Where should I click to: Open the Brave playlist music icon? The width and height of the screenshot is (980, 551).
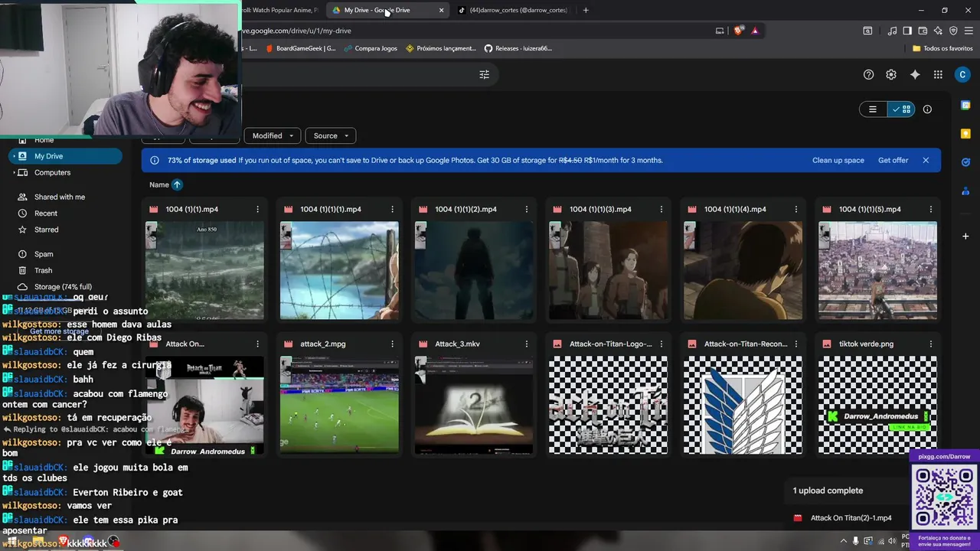click(x=892, y=31)
